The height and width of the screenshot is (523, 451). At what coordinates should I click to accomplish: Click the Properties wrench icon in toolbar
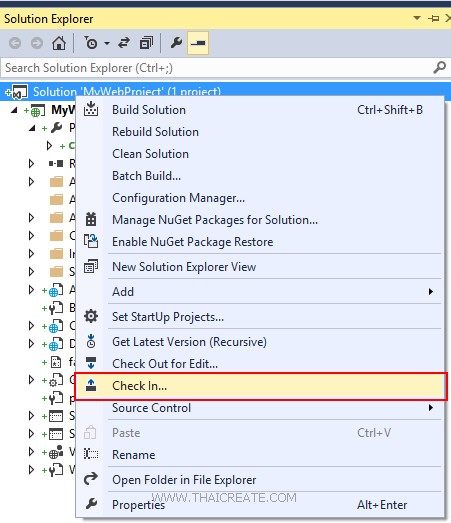[x=176, y=43]
